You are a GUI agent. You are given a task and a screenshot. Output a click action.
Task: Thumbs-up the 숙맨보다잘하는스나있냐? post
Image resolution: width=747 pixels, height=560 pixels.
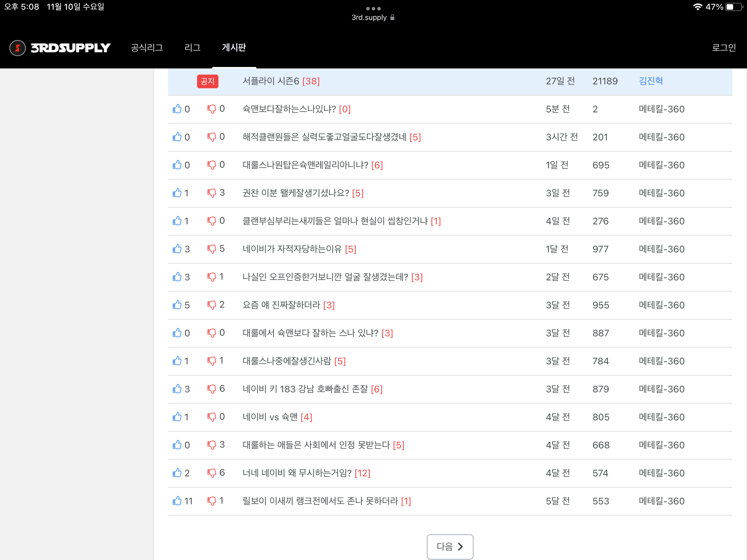(177, 109)
